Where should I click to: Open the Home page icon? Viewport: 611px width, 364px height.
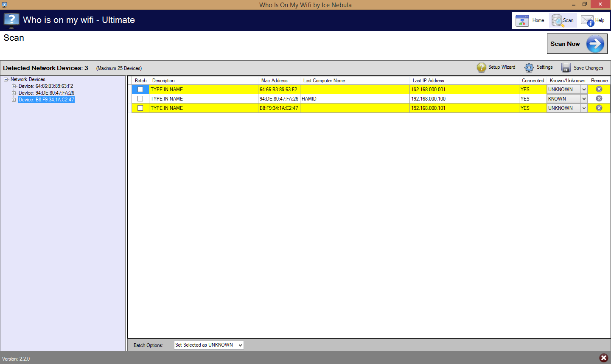522,20
